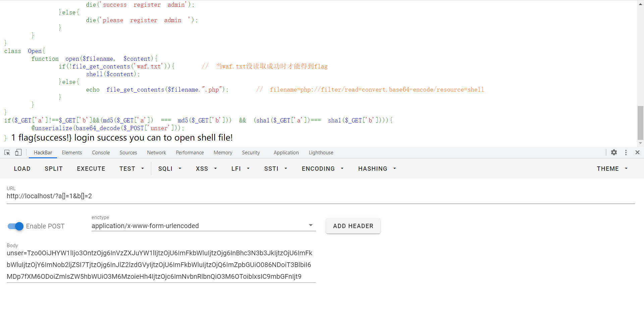The width and height of the screenshot is (644, 316).
Task: Toggle the device toolbar icon
Action: [18, 152]
